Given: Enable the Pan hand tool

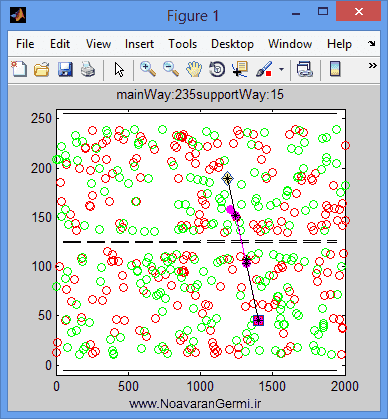Looking at the screenshot, I should tap(194, 69).
